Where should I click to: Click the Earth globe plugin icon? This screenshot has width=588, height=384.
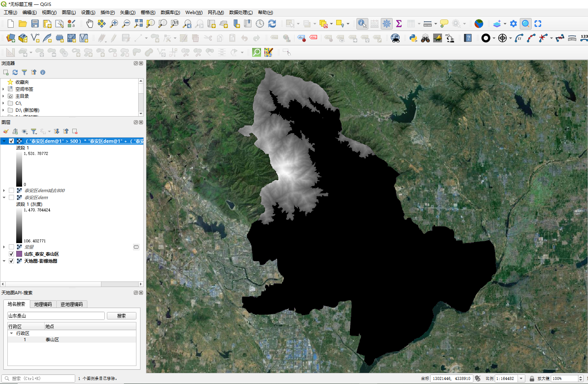[479, 24]
